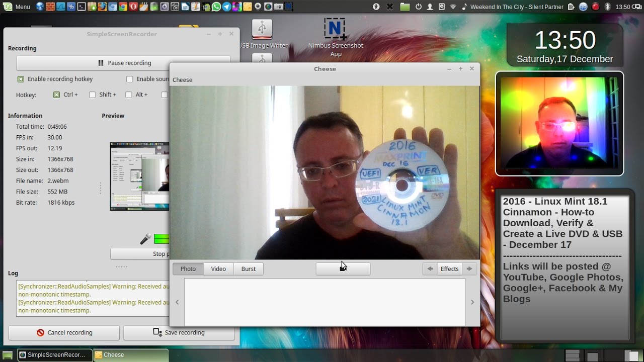Screen dimensions: 644x362
Task: Click Cancel recording button
Action: 64,332
